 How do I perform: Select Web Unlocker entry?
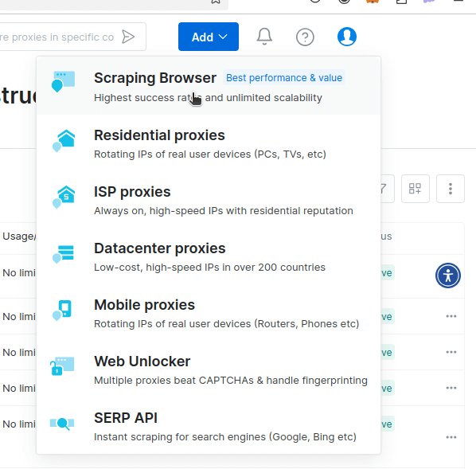[209, 369]
